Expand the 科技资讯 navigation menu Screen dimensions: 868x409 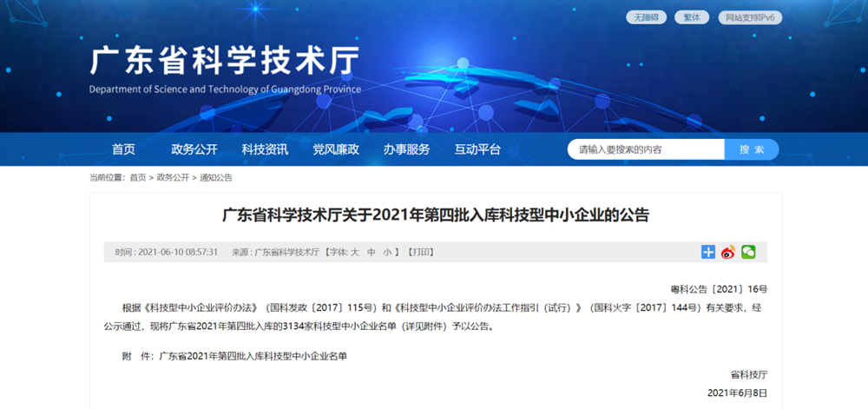(265, 149)
